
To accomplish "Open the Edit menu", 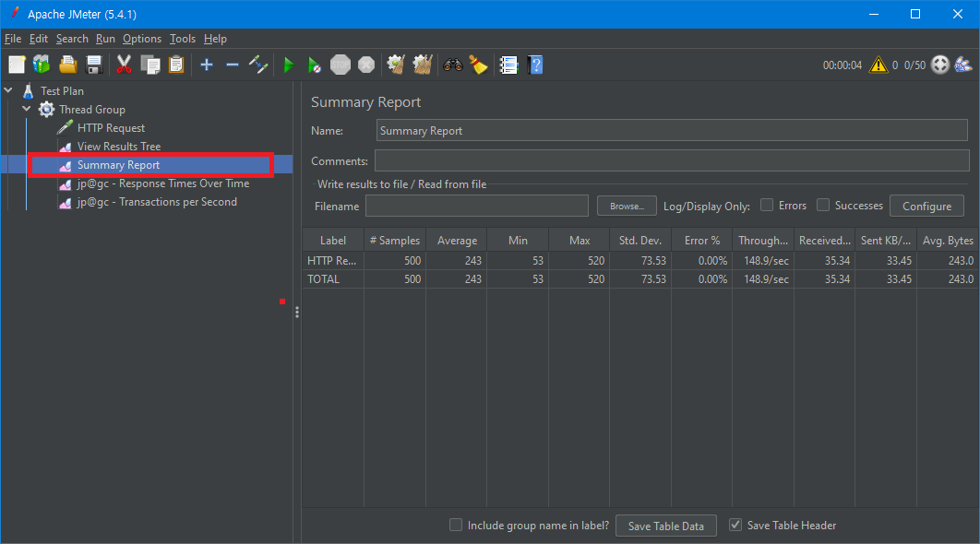I will (38, 39).
